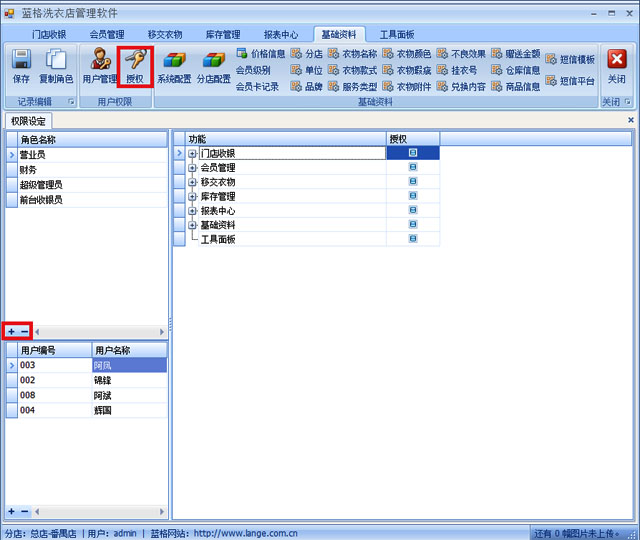Open 短信模板 SMS template item

(570, 59)
